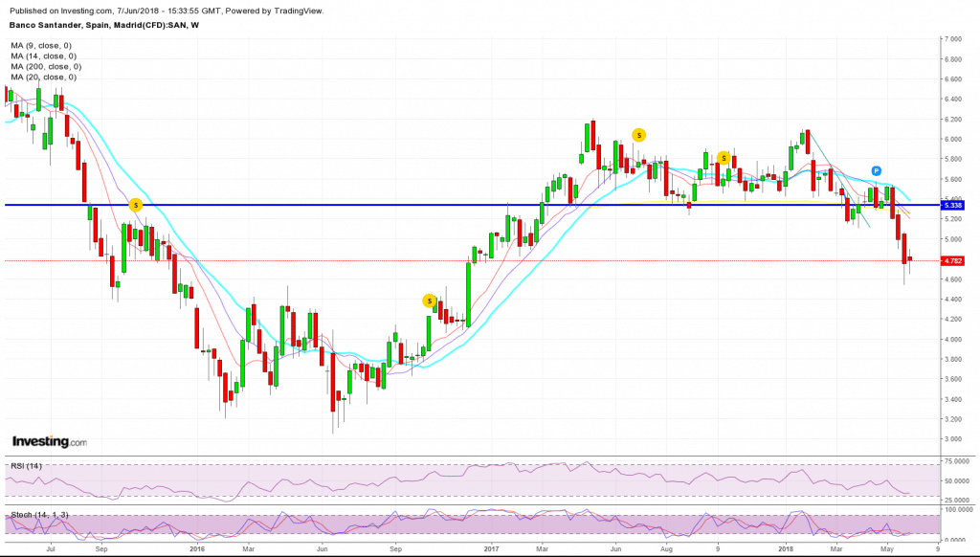
Task: Click the Investing.com logo watermark
Action: [x=49, y=441]
